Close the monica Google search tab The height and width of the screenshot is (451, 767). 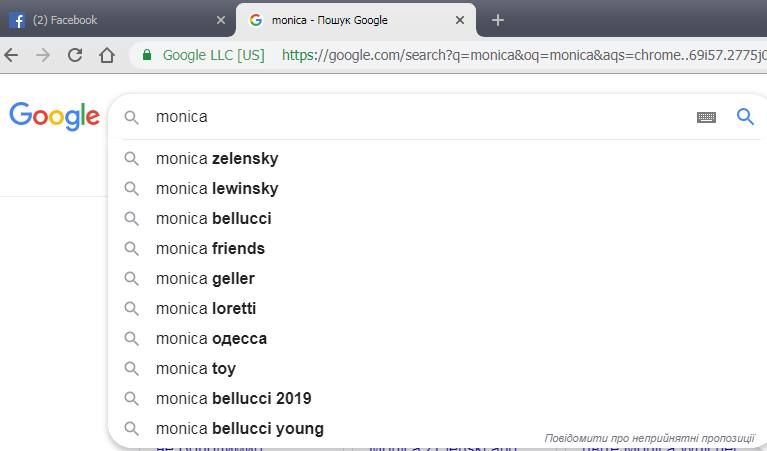tap(460, 20)
